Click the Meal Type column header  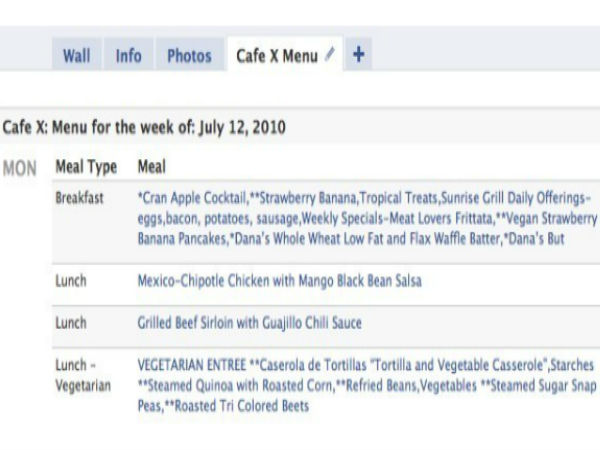point(86,166)
